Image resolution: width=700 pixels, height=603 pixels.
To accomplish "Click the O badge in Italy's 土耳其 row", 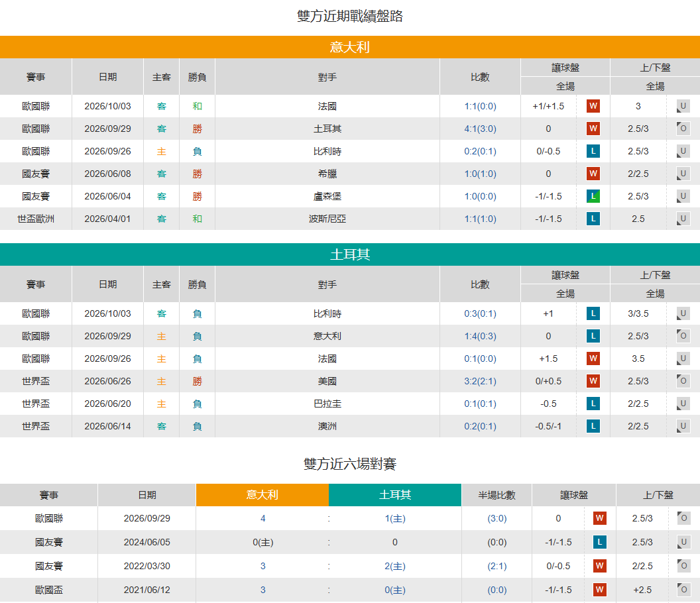I will point(683,129).
